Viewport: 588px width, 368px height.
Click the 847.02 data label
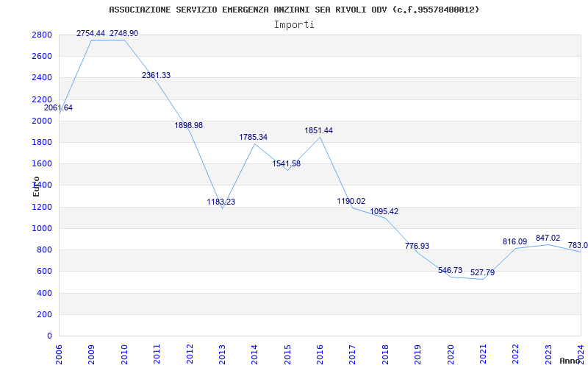(x=548, y=238)
